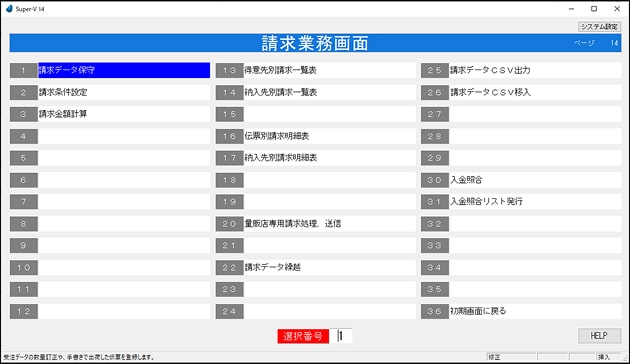The image size is (630, 364).
Task: Open 入金照合
Action: [535, 180]
